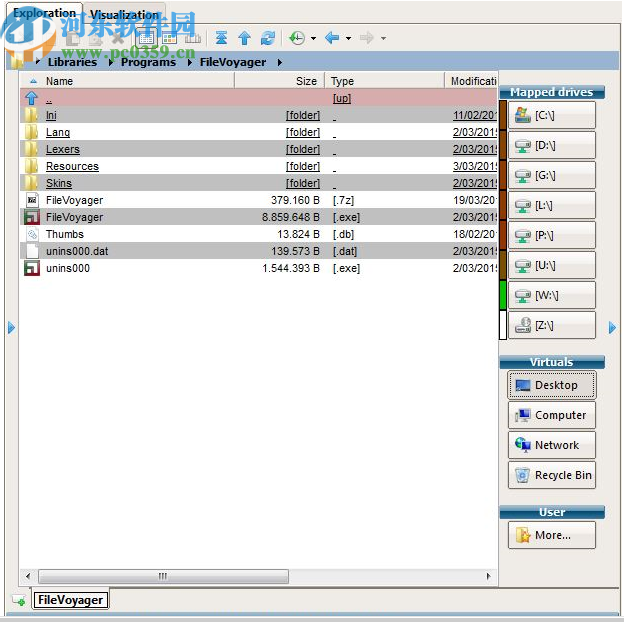Open the [D:\] mapped drive

552,145
